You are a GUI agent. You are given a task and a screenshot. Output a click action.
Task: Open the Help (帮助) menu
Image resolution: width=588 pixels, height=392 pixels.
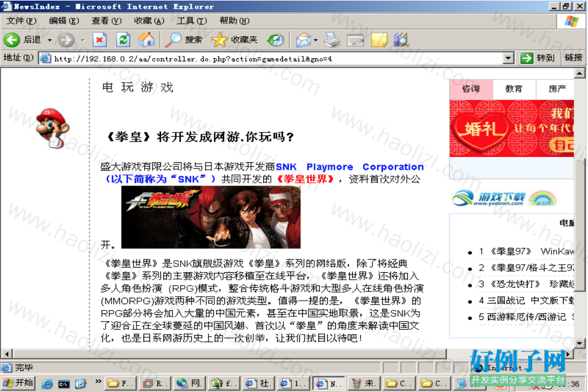234,21
